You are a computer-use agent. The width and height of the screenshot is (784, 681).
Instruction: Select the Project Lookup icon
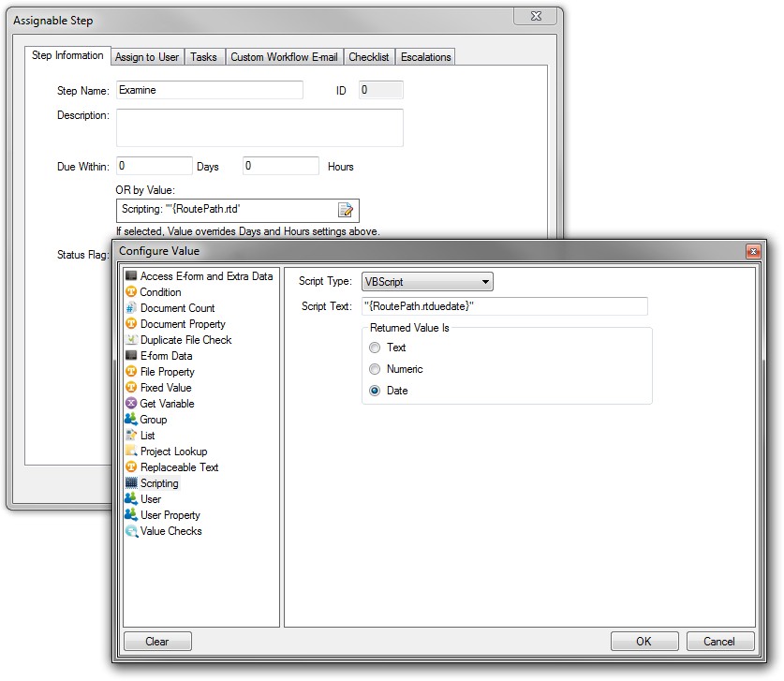pos(131,452)
